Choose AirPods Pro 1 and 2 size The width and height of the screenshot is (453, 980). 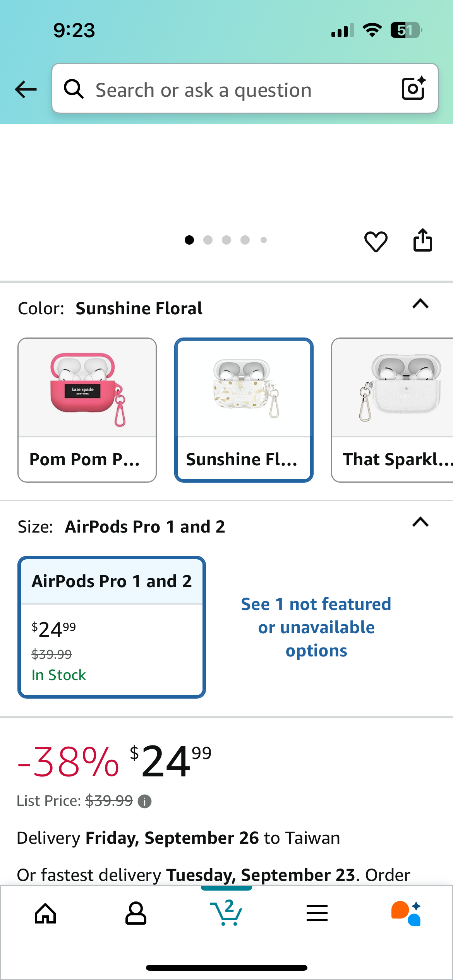[x=112, y=627]
